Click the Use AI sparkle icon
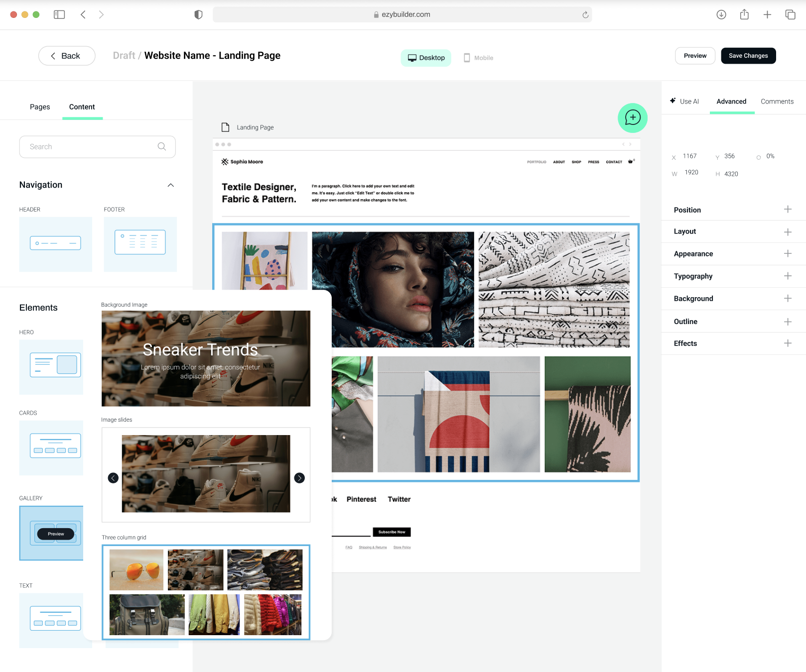Image resolution: width=806 pixels, height=672 pixels. click(673, 101)
